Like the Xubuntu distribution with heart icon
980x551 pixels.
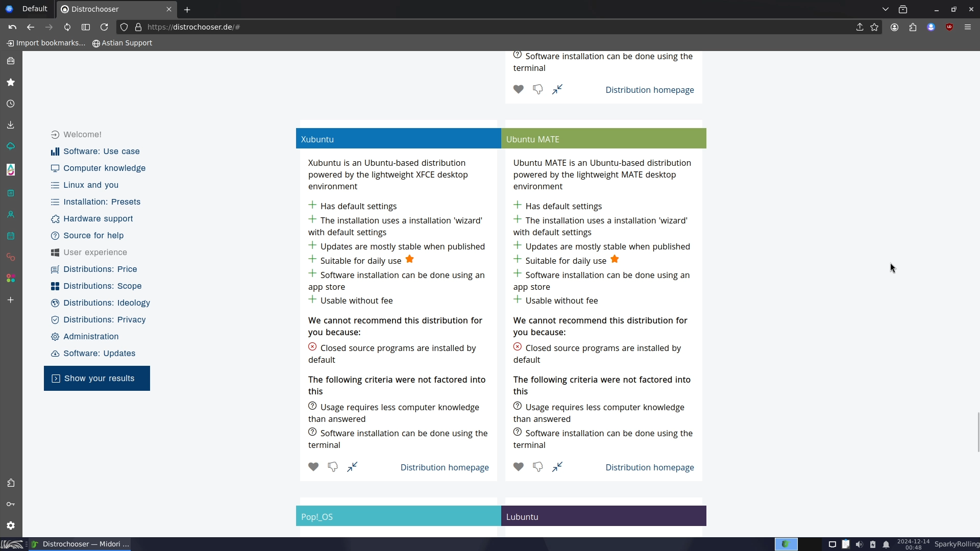pyautogui.click(x=313, y=467)
